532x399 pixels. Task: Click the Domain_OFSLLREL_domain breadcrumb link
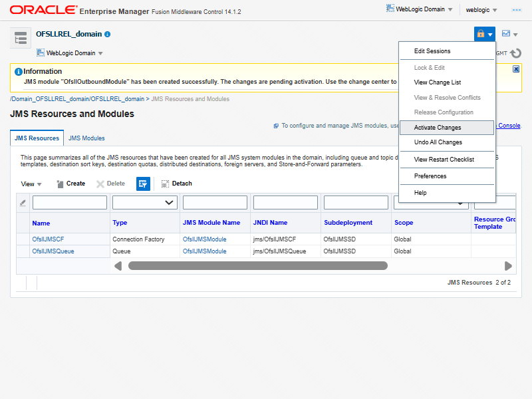point(78,99)
